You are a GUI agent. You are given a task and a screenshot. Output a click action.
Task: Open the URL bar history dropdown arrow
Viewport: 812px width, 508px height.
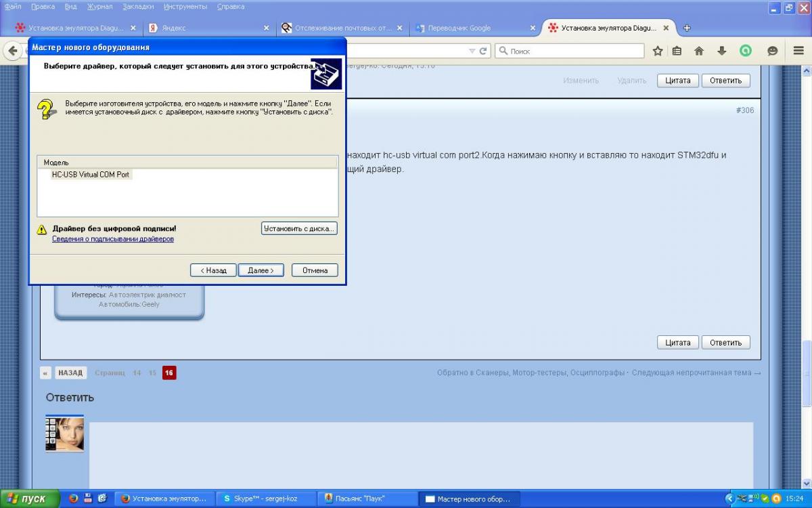472,51
